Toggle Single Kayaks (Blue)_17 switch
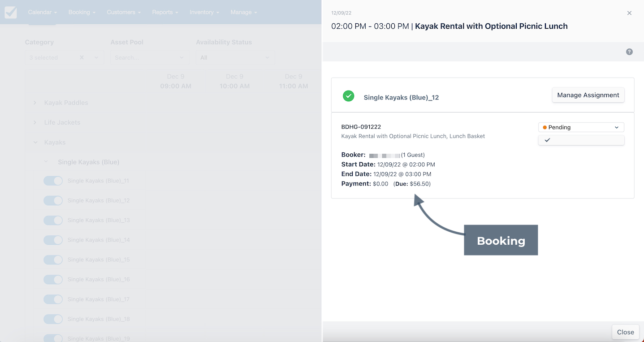 pyautogui.click(x=53, y=299)
